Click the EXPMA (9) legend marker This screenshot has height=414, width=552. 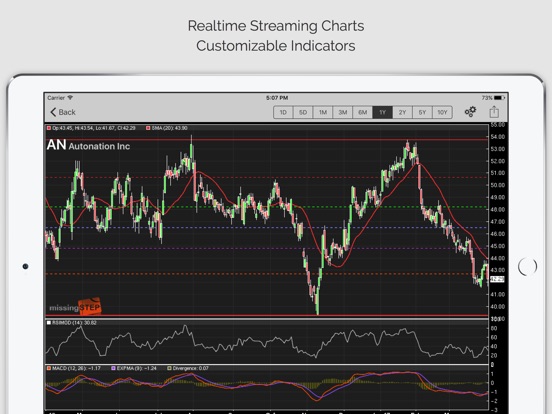point(113,368)
